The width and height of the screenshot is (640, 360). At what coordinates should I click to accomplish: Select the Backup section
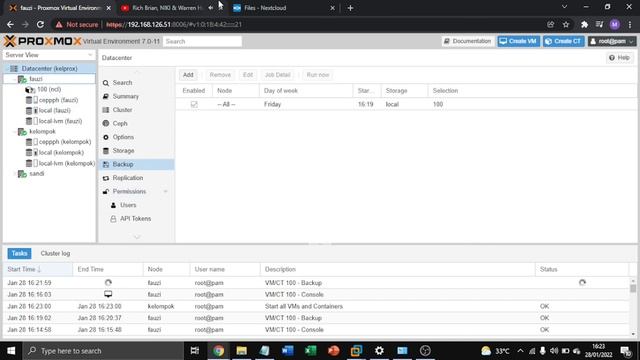[x=136, y=164]
